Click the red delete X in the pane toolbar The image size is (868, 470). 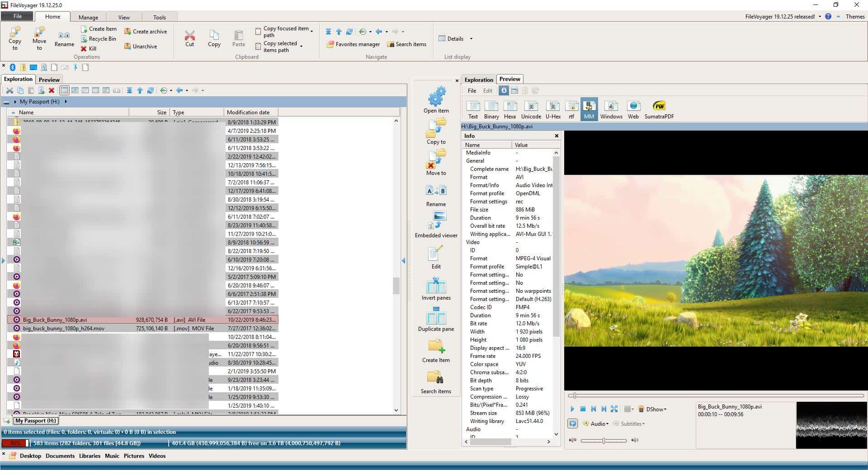tap(52, 90)
